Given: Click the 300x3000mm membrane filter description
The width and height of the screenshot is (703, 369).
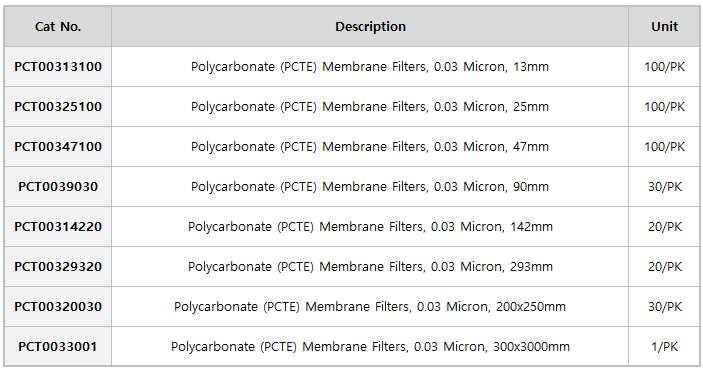Looking at the screenshot, I should [x=370, y=347].
